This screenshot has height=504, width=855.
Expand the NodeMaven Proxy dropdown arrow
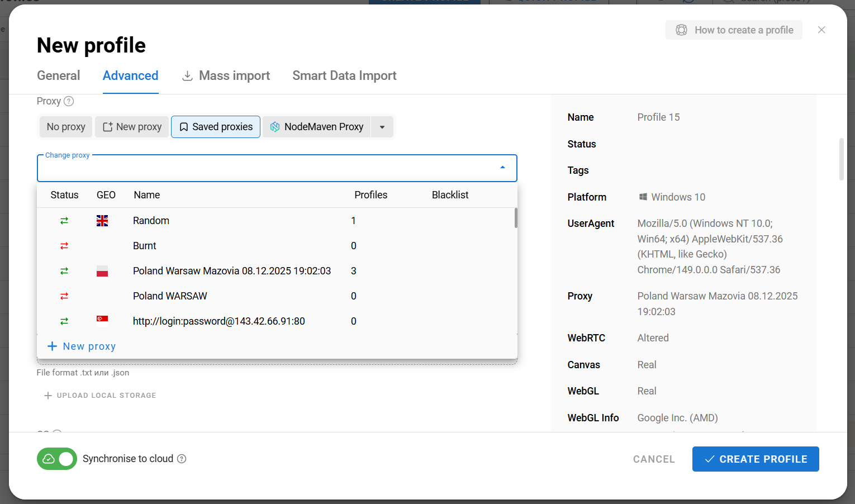tap(382, 127)
